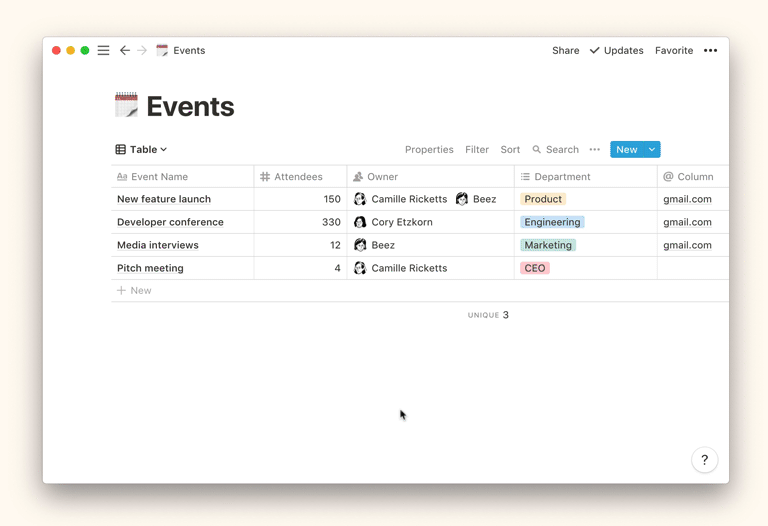Open the Properties menu

[x=429, y=150]
